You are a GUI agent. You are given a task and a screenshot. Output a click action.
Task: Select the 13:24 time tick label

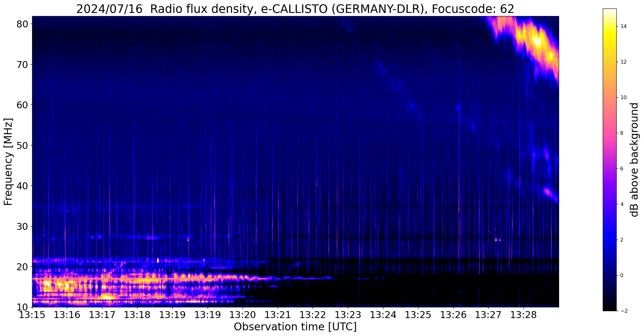[383, 315]
